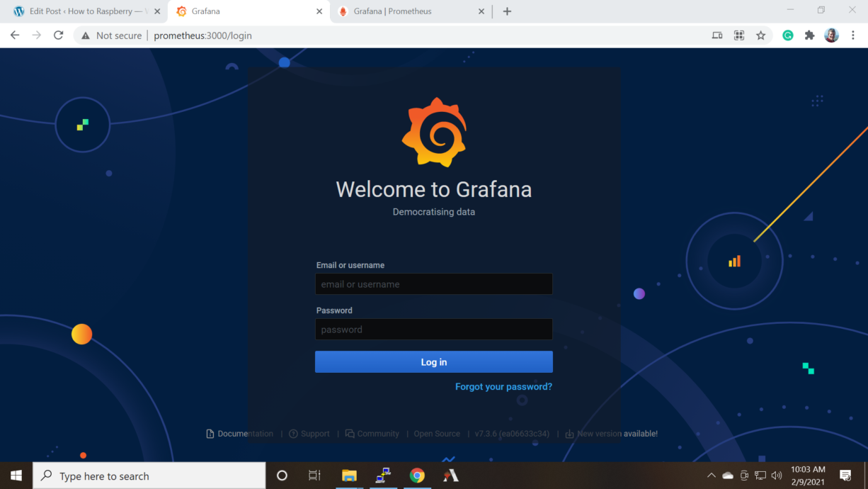Reload the current page
The height and width of the screenshot is (489, 868).
[59, 35]
